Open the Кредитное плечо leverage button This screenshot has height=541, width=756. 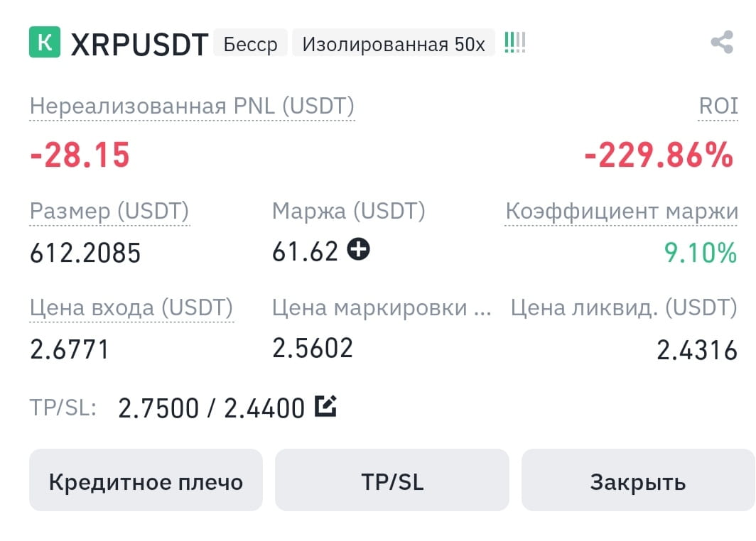coord(146,481)
